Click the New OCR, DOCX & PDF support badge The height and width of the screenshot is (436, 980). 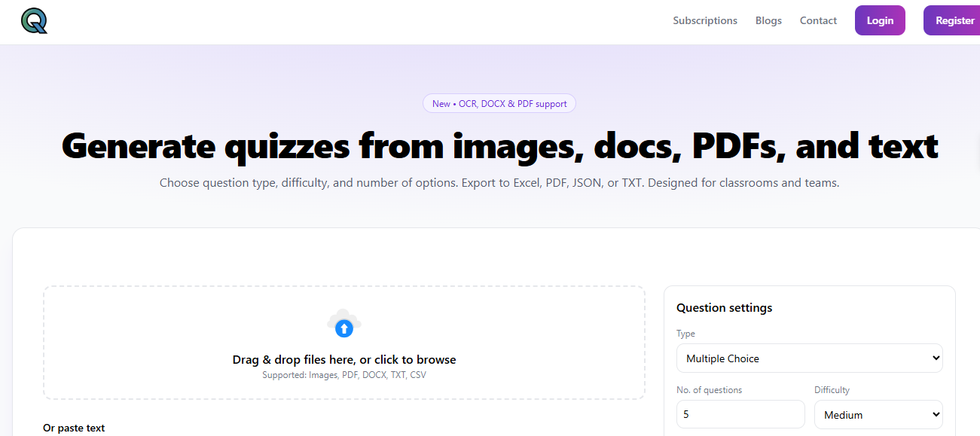pyautogui.click(x=499, y=103)
